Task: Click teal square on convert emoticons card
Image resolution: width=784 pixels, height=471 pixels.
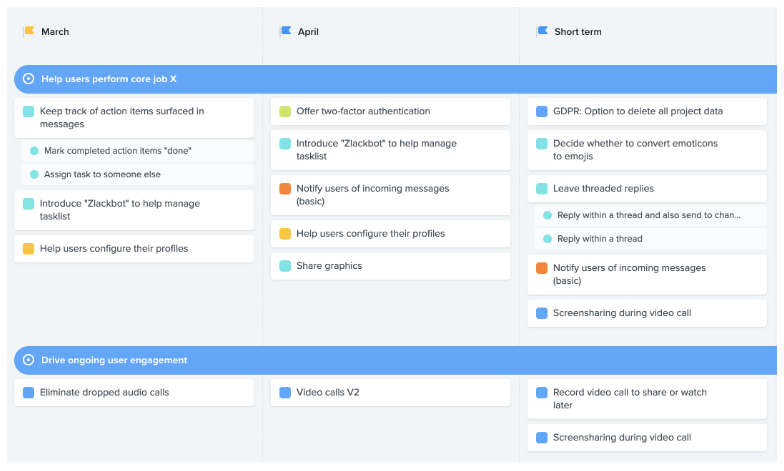Action: tap(542, 144)
